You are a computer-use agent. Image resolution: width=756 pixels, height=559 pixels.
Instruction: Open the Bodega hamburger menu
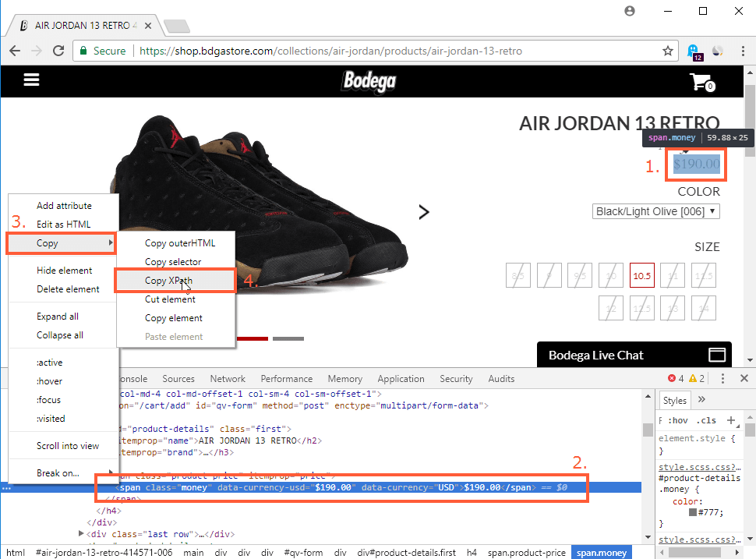tap(31, 80)
